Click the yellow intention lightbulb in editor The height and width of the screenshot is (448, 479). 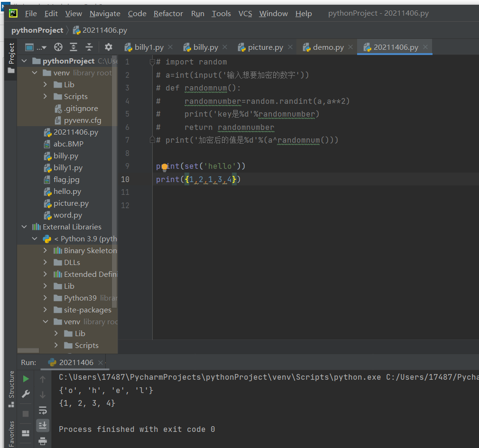[165, 166]
